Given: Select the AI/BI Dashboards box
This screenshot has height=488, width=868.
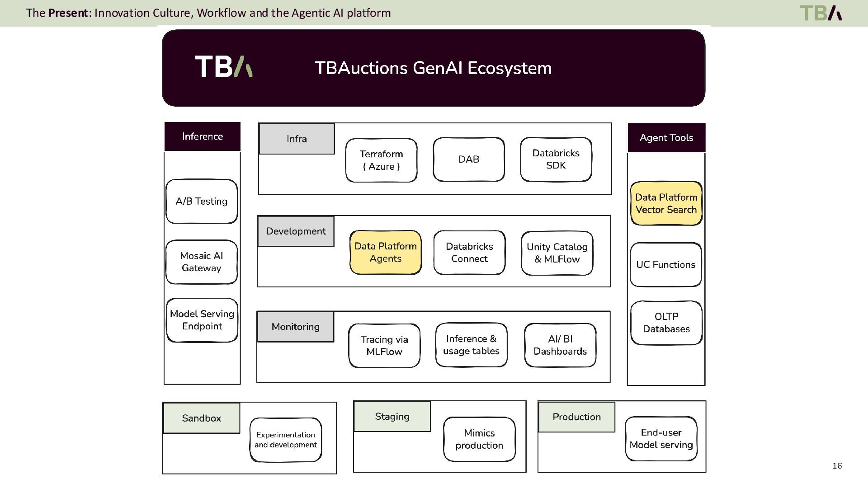Looking at the screenshot, I should tap(560, 345).
